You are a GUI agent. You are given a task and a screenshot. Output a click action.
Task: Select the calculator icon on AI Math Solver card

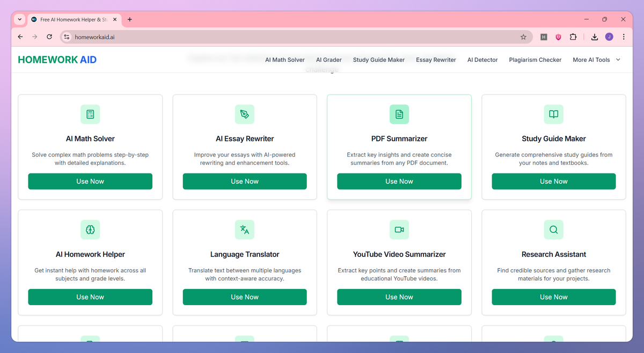click(90, 114)
